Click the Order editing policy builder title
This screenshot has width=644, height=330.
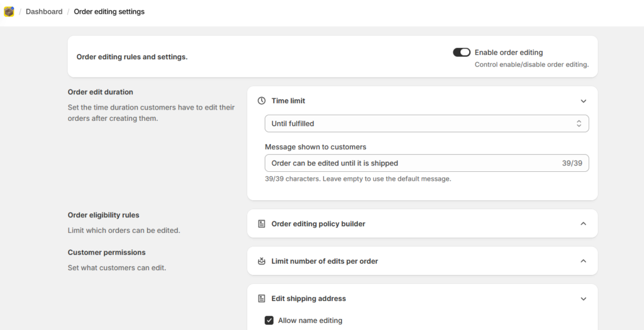coord(318,224)
